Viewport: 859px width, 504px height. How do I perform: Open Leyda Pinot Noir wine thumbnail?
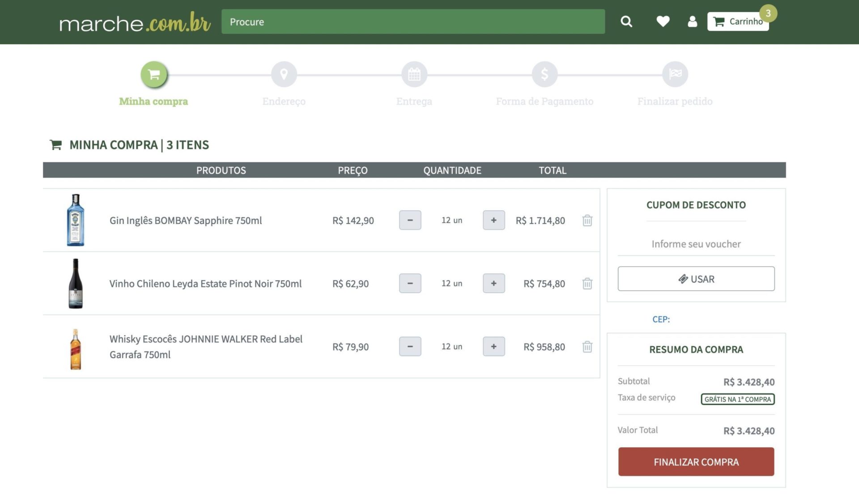(x=76, y=284)
